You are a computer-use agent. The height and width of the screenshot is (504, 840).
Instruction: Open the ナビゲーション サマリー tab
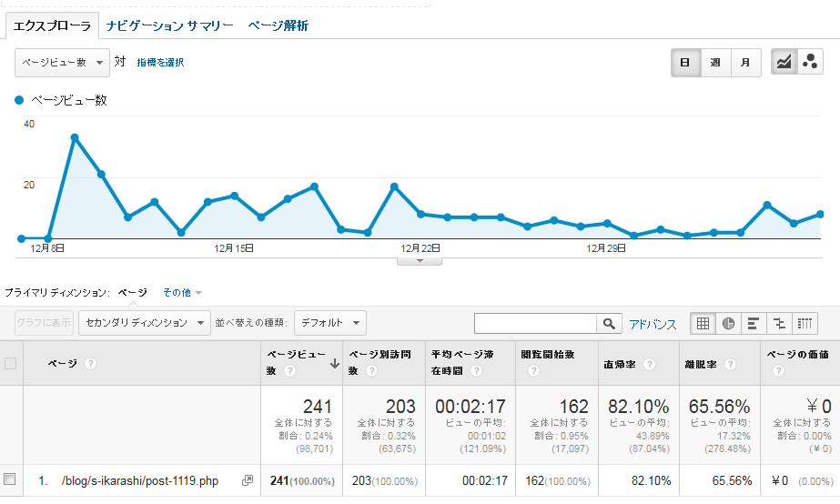point(169,26)
